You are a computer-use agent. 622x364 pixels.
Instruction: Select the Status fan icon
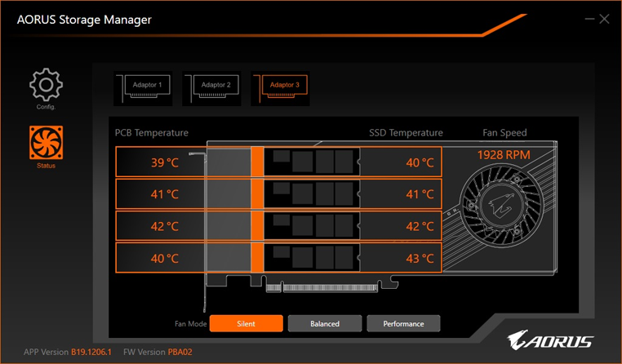[46, 142]
